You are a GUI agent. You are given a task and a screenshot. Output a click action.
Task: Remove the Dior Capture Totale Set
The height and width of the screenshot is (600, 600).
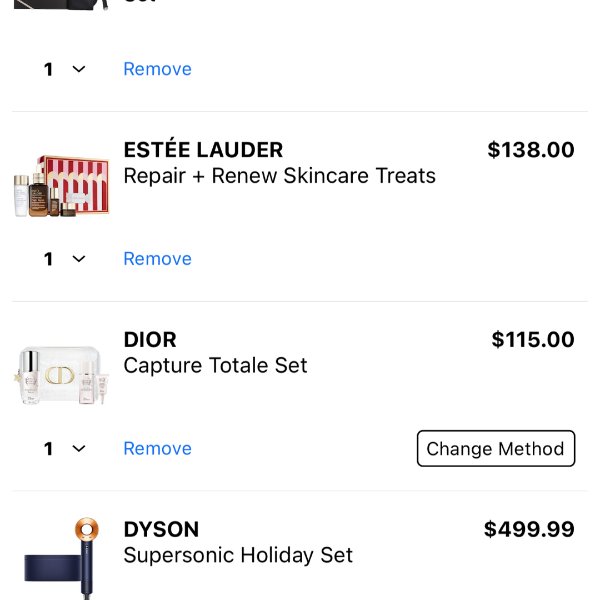click(157, 449)
